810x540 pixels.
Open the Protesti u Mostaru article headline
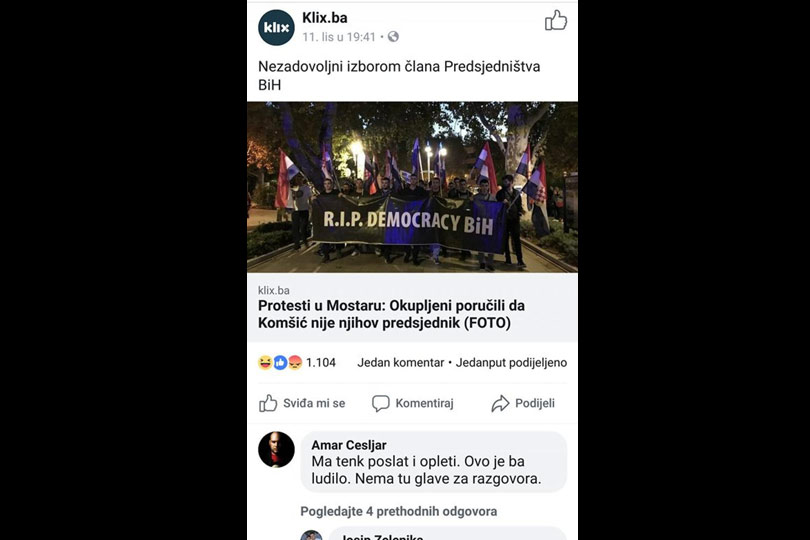391,314
